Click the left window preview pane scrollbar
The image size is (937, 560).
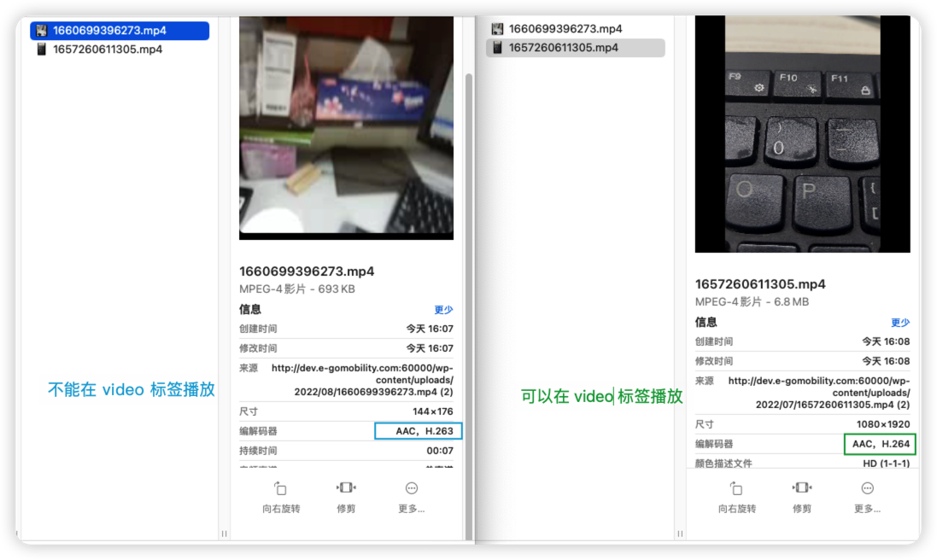click(468, 306)
